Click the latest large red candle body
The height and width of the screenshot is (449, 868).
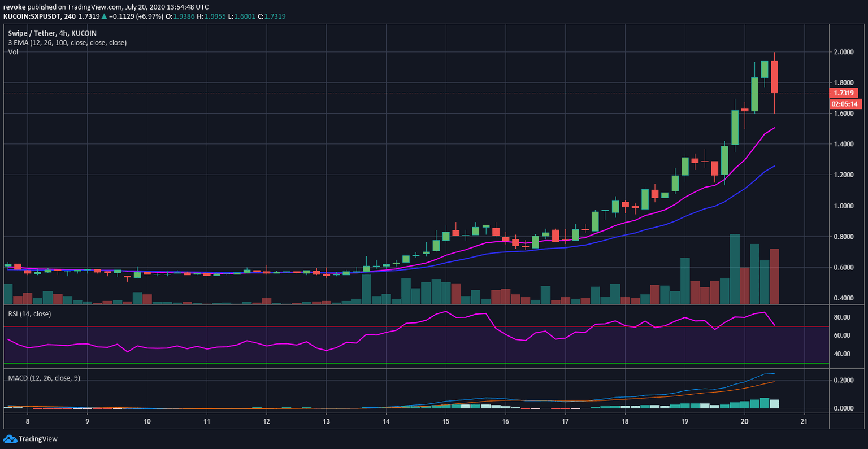click(x=774, y=77)
